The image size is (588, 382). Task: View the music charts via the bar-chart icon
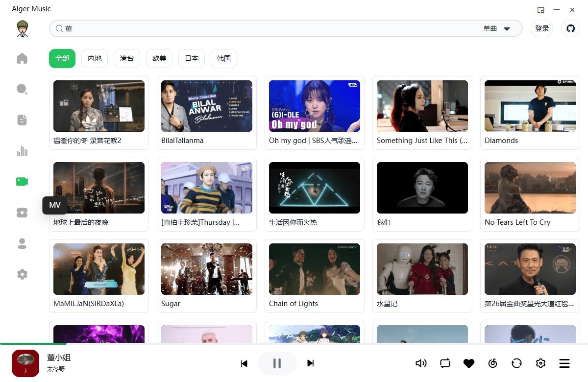point(22,151)
